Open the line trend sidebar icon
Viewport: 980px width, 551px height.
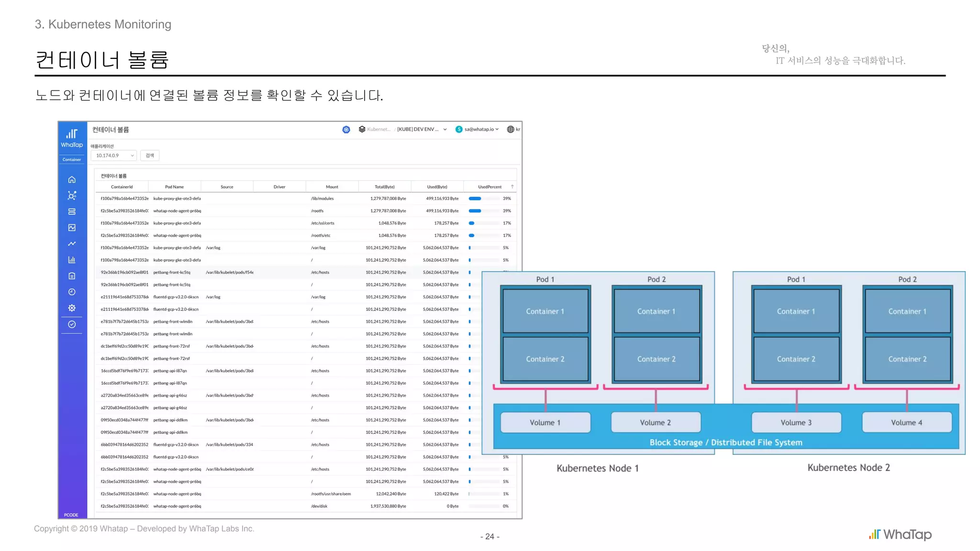point(72,243)
